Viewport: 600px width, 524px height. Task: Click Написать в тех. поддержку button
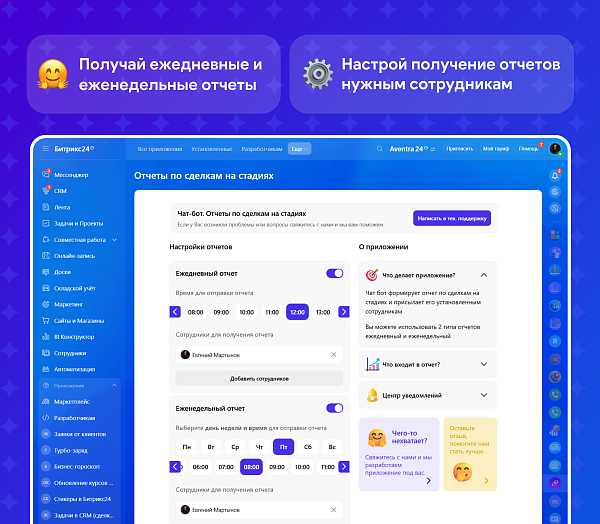click(452, 218)
